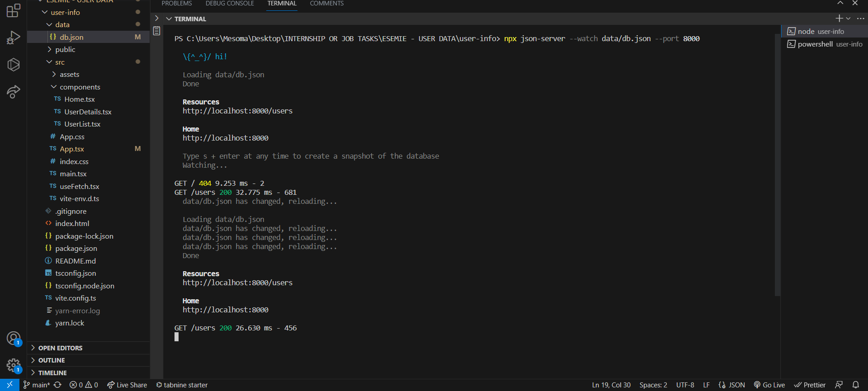Screen dimensions: 868x391
Task: Expand the public folder
Action: click(65, 50)
